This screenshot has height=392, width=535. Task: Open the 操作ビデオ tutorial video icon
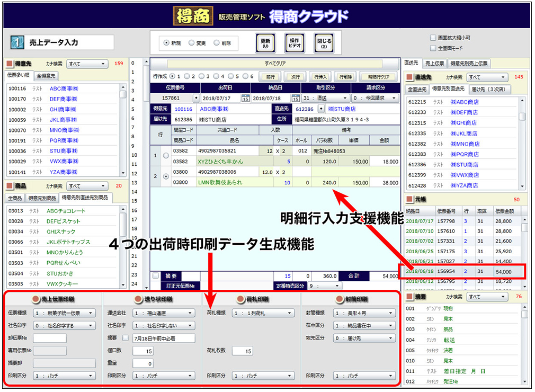(295, 43)
